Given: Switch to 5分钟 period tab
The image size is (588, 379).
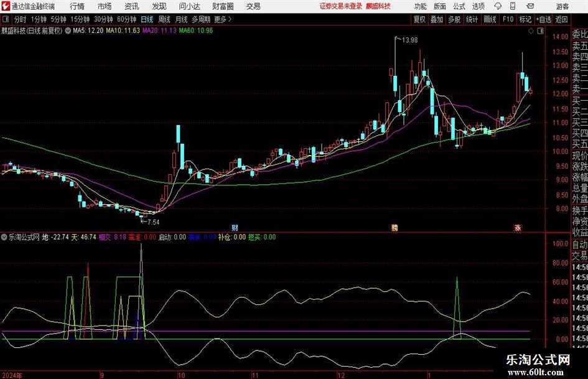Looking at the screenshot, I should click(58, 19).
